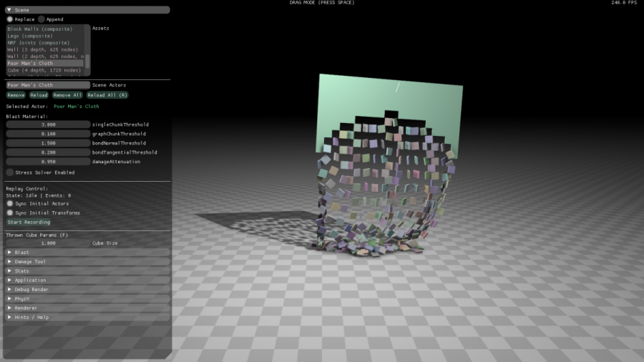Toggle Sync Initial Actors checkbox

click(x=10, y=204)
